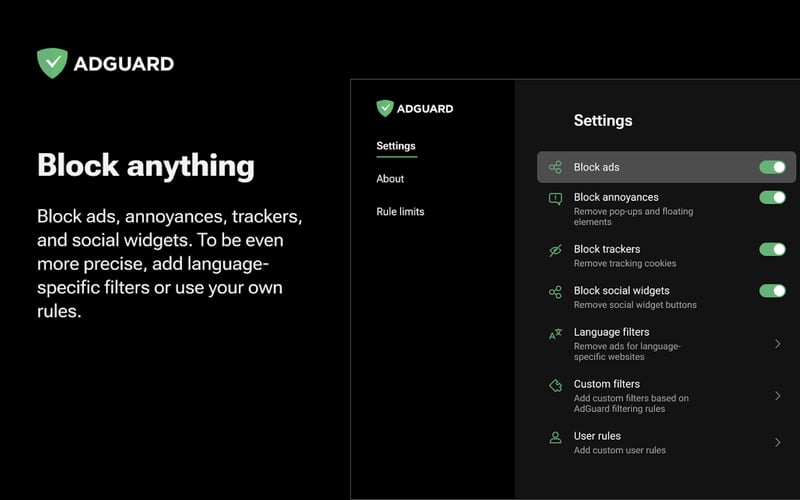Toggle the Block trackers switch
Screen dimensions: 800x500
coord(772,249)
